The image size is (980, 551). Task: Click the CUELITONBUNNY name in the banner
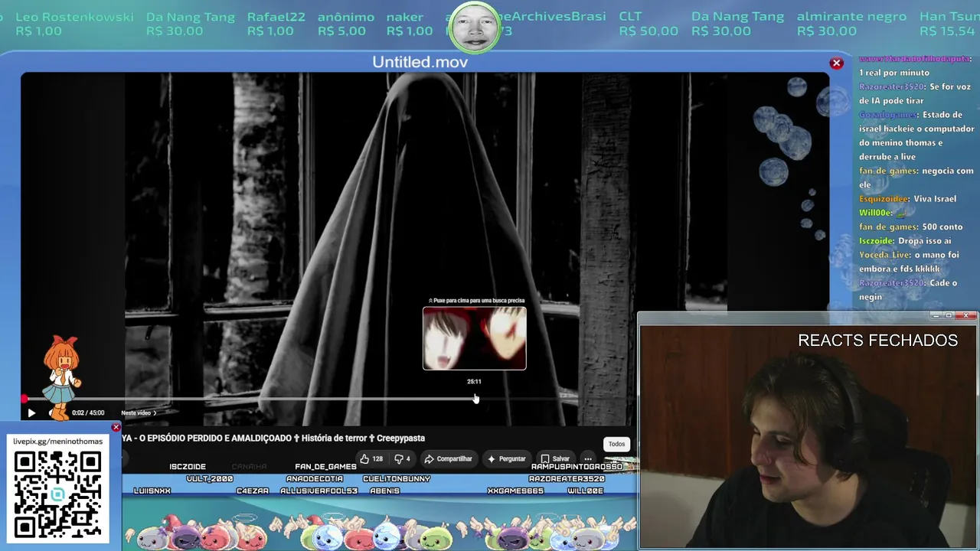tap(397, 479)
